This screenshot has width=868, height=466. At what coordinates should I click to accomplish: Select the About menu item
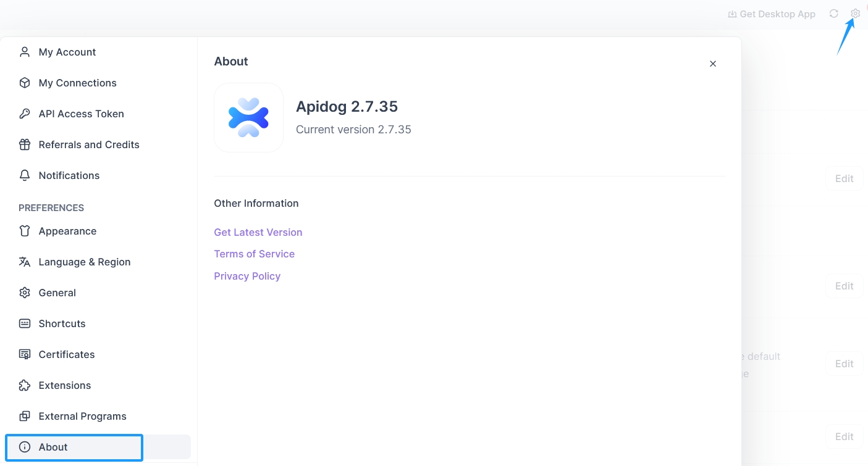click(x=53, y=447)
